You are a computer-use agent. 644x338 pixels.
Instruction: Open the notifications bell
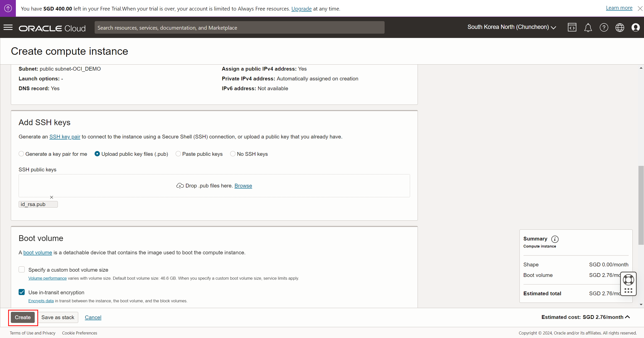click(588, 27)
